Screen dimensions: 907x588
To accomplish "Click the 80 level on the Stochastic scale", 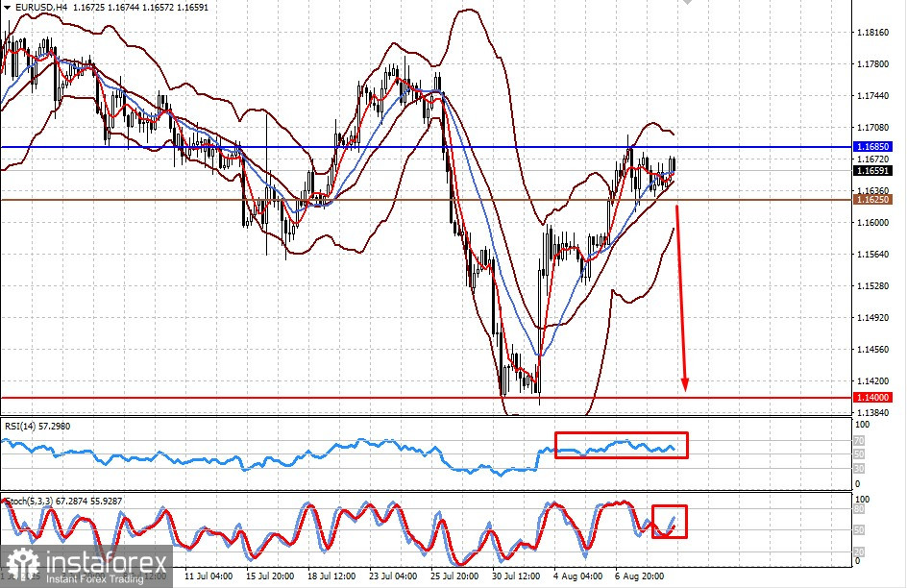I will 860,509.
